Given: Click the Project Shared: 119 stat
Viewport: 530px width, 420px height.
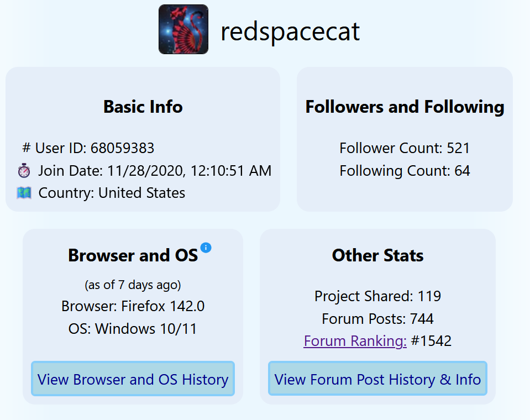Looking at the screenshot, I should click(x=377, y=296).
